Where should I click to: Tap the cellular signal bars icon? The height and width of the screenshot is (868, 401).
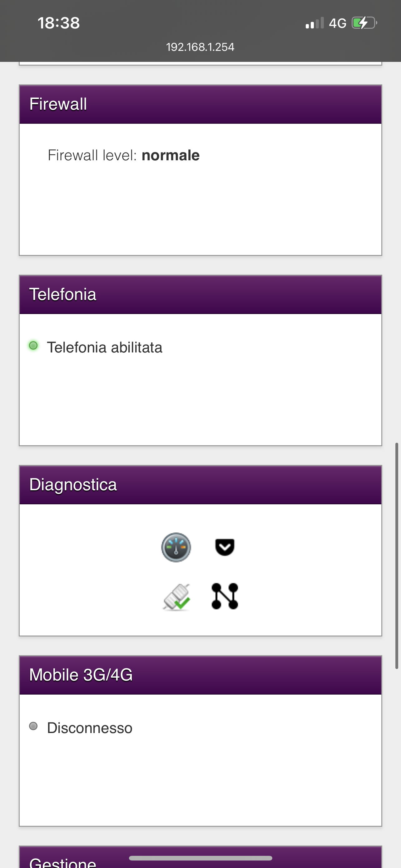click(x=314, y=23)
